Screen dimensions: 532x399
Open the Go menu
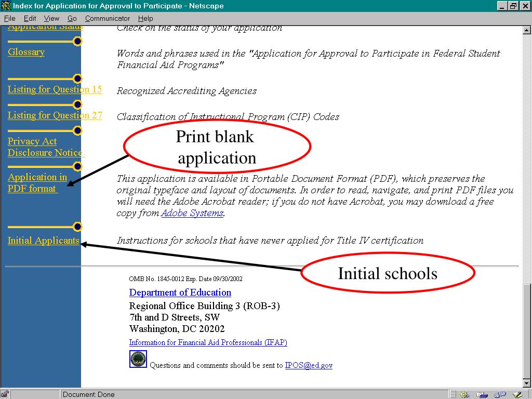click(72, 18)
